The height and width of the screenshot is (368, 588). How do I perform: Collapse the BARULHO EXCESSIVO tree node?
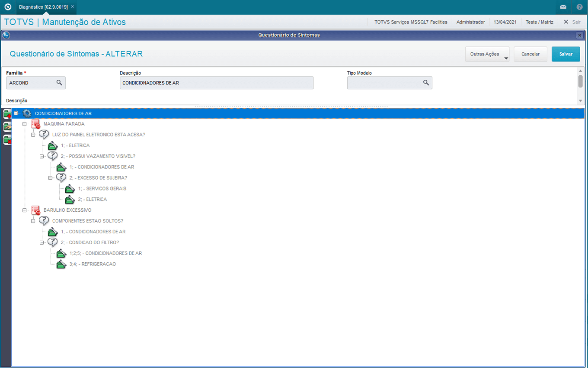pyautogui.click(x=25, y=210)
